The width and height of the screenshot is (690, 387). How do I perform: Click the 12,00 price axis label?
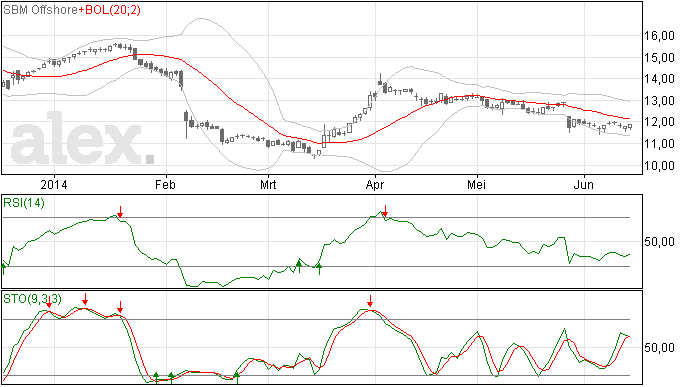pyautogui.click(x=659, y=122)
